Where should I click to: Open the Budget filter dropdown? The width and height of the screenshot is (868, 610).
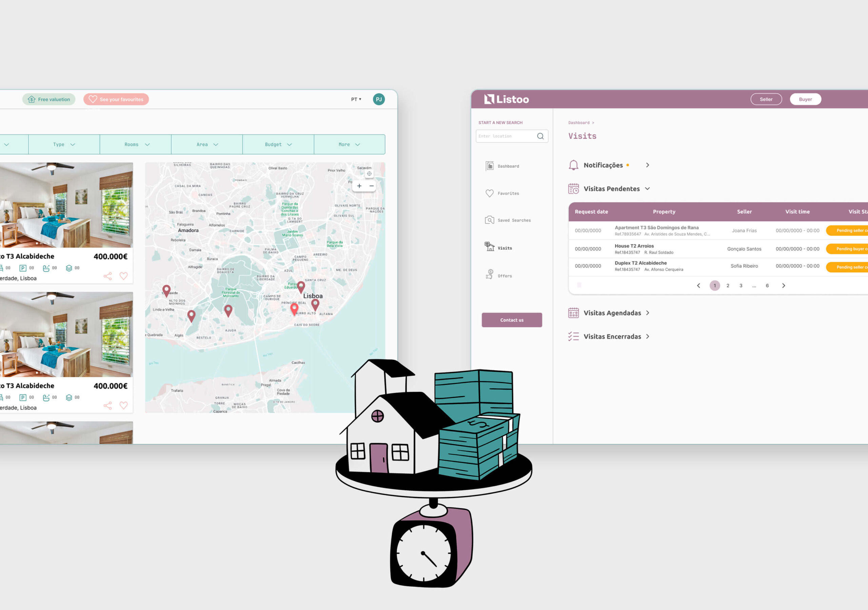(x=278, y=144)
